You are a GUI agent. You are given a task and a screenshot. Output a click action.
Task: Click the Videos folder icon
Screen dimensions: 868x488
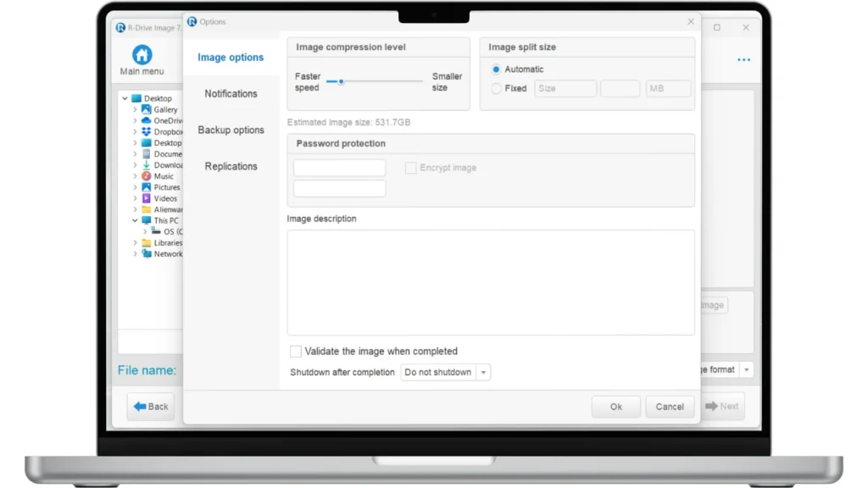tap(147, 198)
